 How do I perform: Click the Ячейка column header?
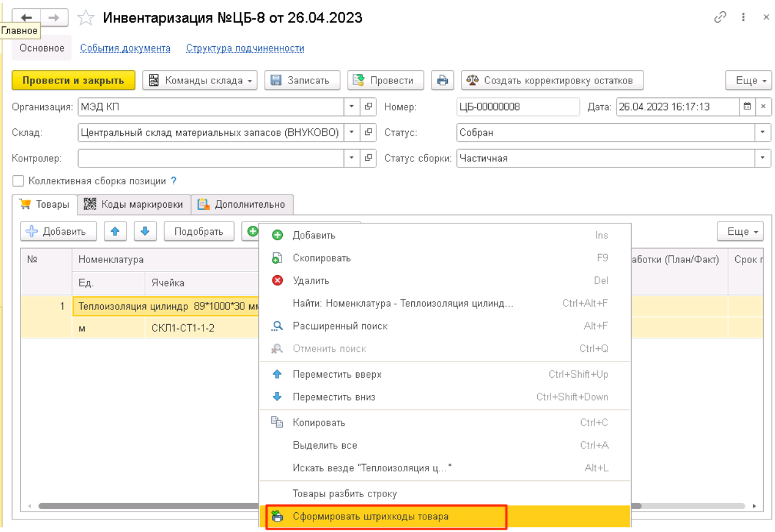pyautogui.click(x=202, y=283)
